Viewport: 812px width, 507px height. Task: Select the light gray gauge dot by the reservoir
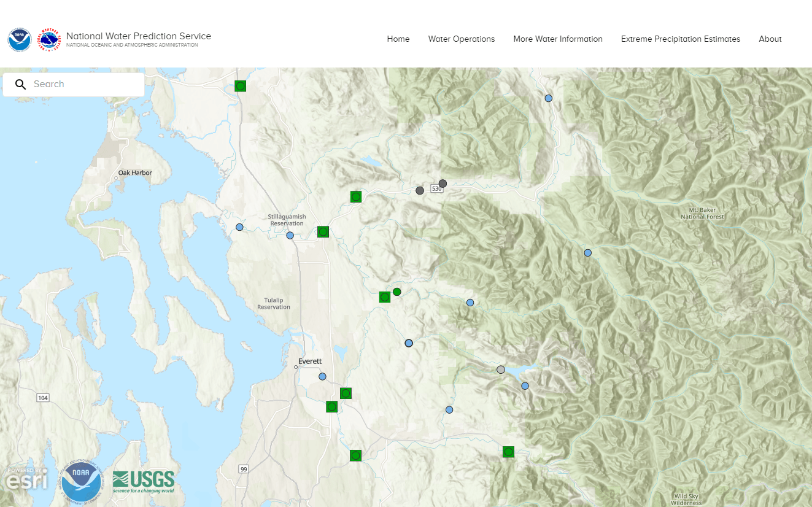click(501, 370)
